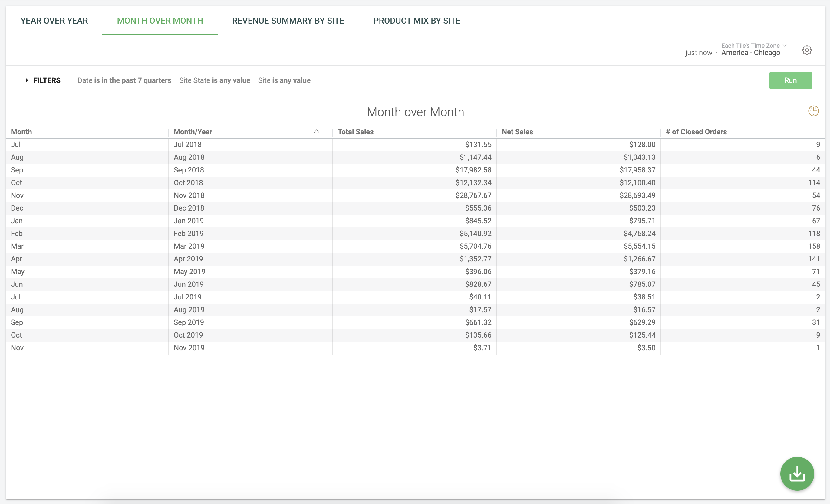Screen dimensions: 830x504
Task: Click the Apr 2019 cell
Action: click(x=188, y=259)
